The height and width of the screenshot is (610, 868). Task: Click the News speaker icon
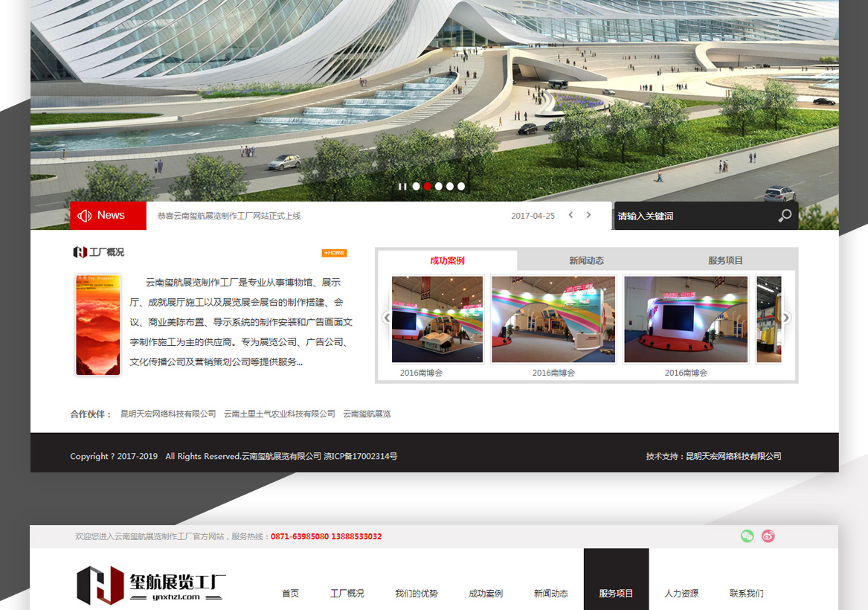click(x=84, y=216)
